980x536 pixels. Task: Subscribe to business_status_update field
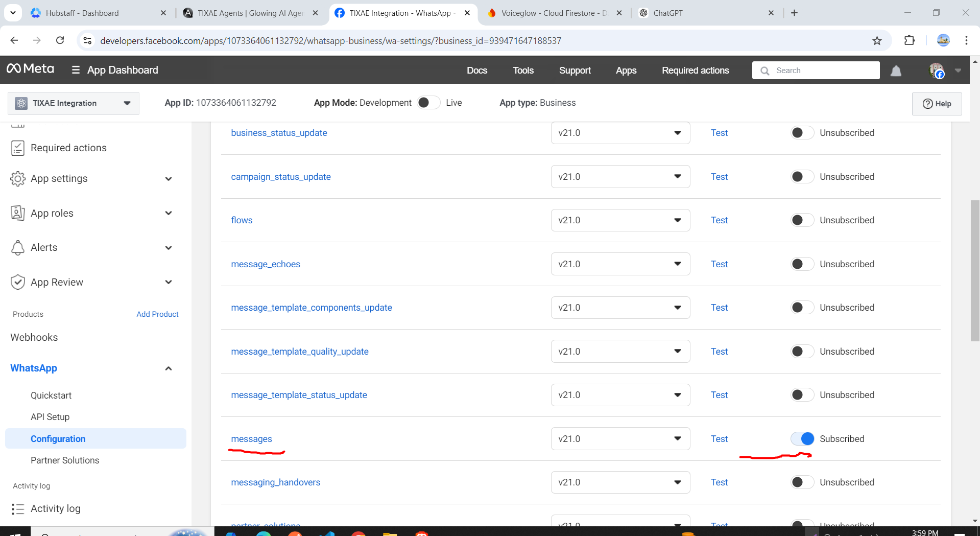point(802,133)
